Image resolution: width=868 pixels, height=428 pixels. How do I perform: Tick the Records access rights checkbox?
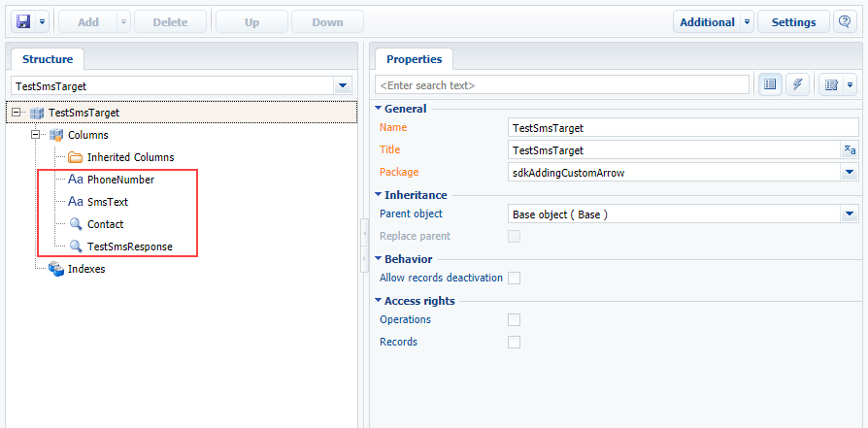(x=515, y=343)
